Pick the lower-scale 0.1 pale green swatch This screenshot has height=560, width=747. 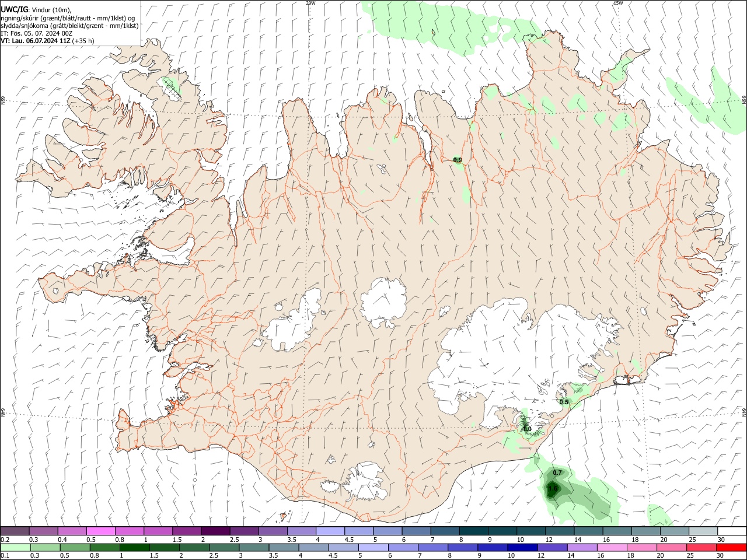click(15, 547)
